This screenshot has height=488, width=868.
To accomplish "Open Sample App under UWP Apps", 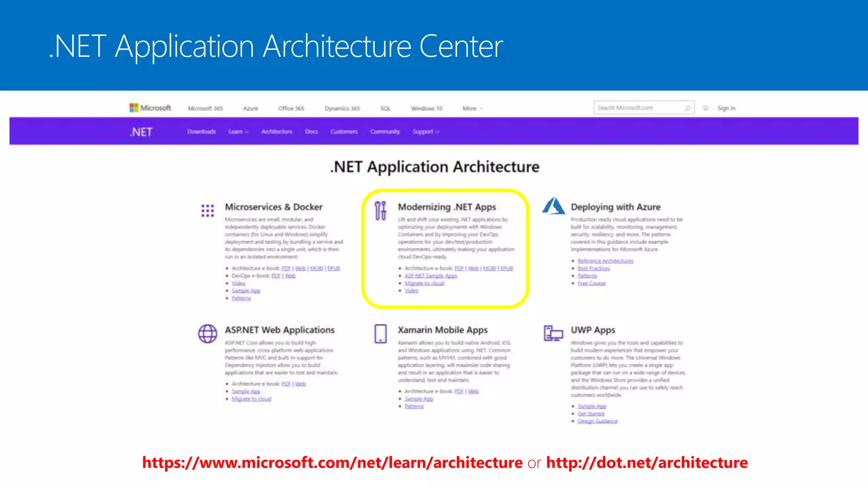I will point(592,406).
